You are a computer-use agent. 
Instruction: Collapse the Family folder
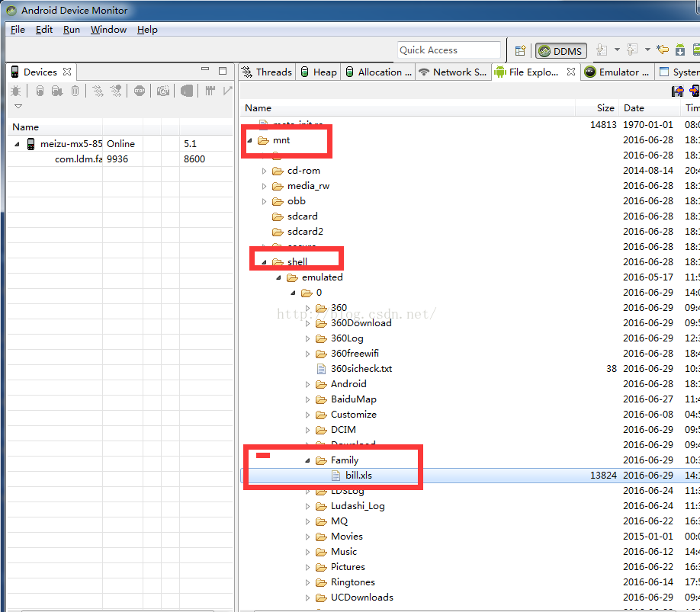pyautogui.click(x=308, y=460)
